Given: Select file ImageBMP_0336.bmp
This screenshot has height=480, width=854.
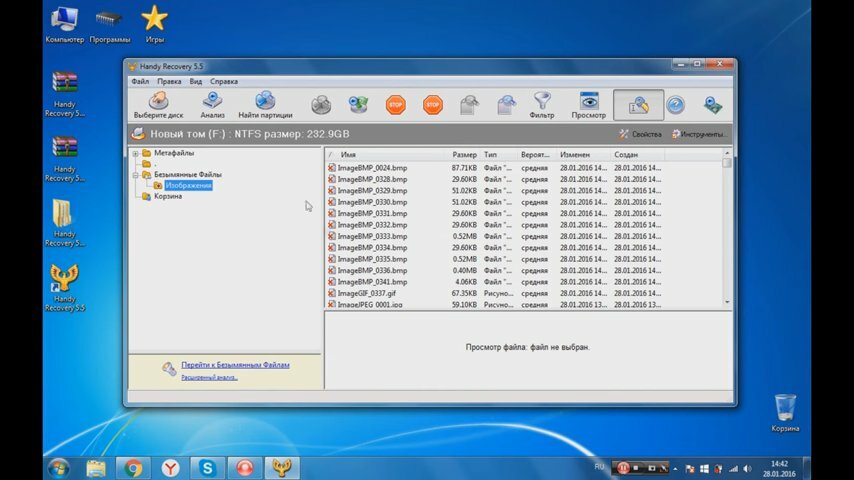Looking at the screenshot, I should tap(372, 271).
